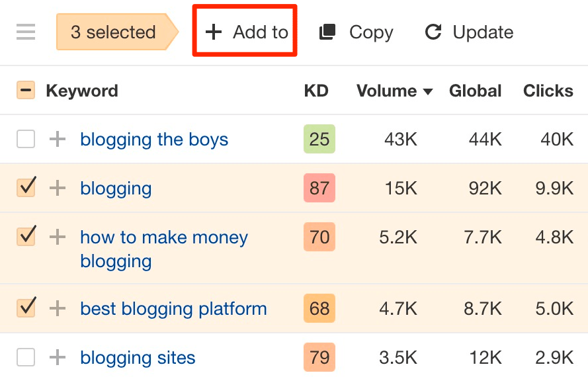Image resolution: width=588 pixels, height=377 pixels.
Task: Open 'how to make money blogging' link
Action: coord(163,237)
